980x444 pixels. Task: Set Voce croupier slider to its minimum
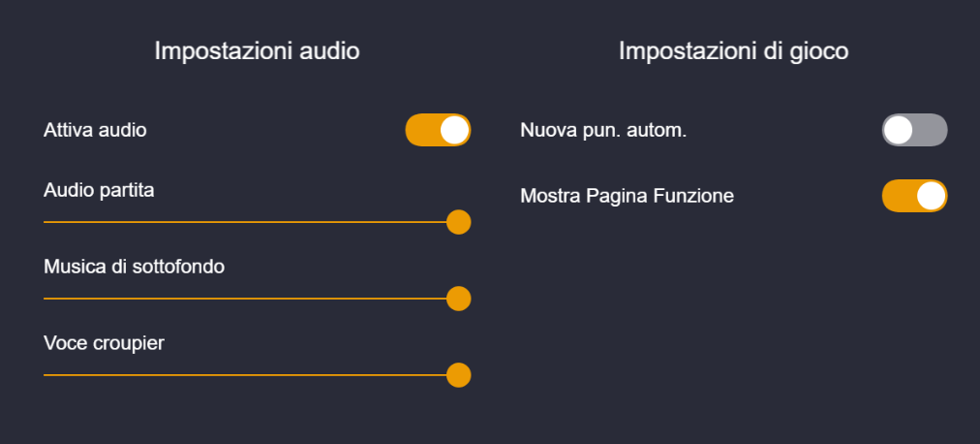click(45, 374)
